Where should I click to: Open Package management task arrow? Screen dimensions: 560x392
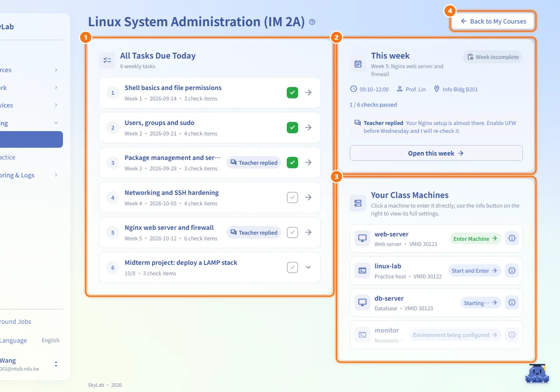click(309, 163)
